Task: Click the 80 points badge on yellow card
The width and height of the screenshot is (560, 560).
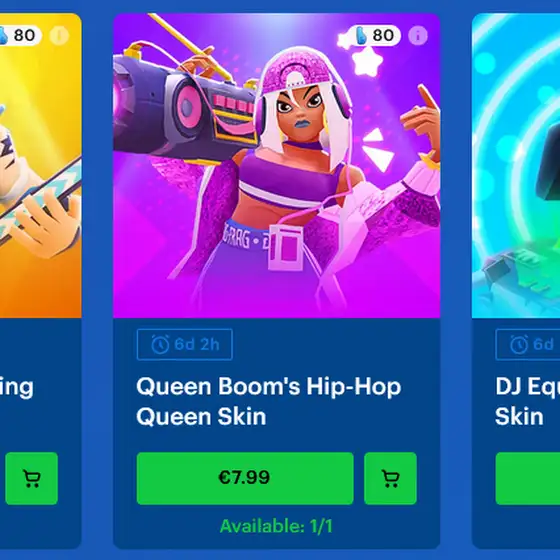Action: 20,35
